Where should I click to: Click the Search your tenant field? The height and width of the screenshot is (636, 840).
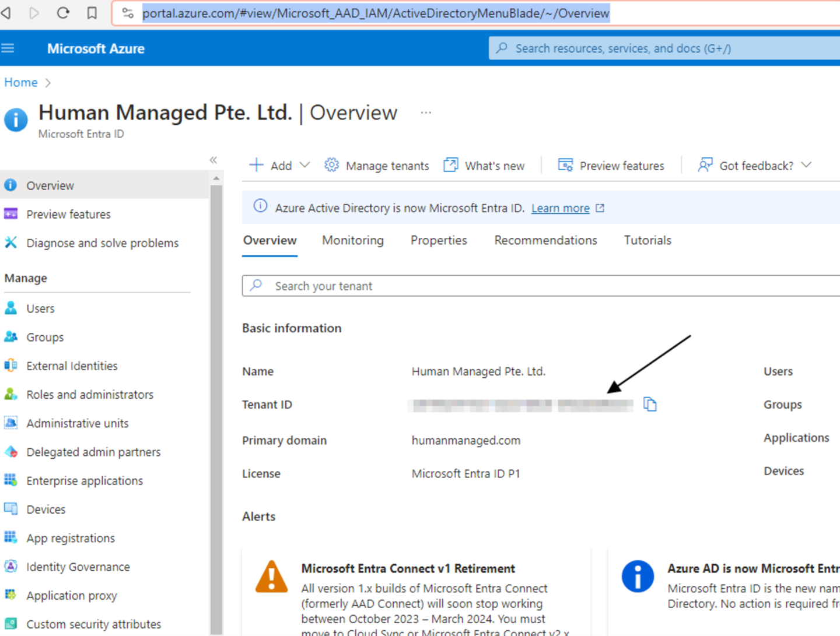coord(541,286)
